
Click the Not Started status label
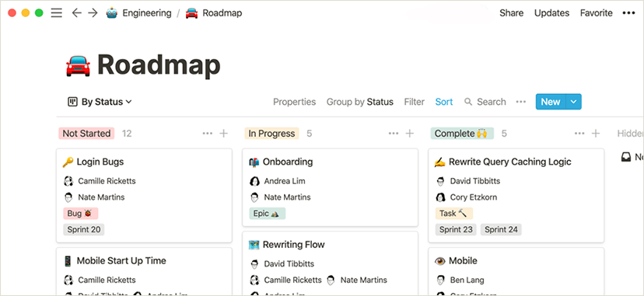point(86,134)
